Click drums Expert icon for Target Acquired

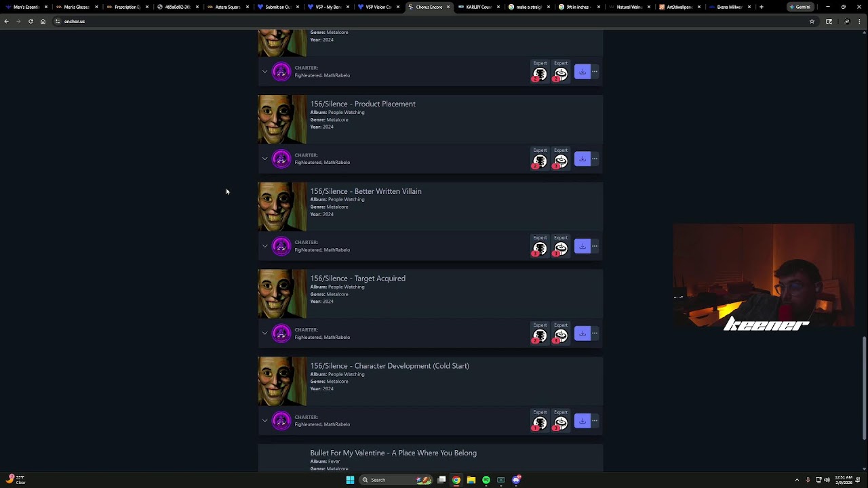point(560,336)
